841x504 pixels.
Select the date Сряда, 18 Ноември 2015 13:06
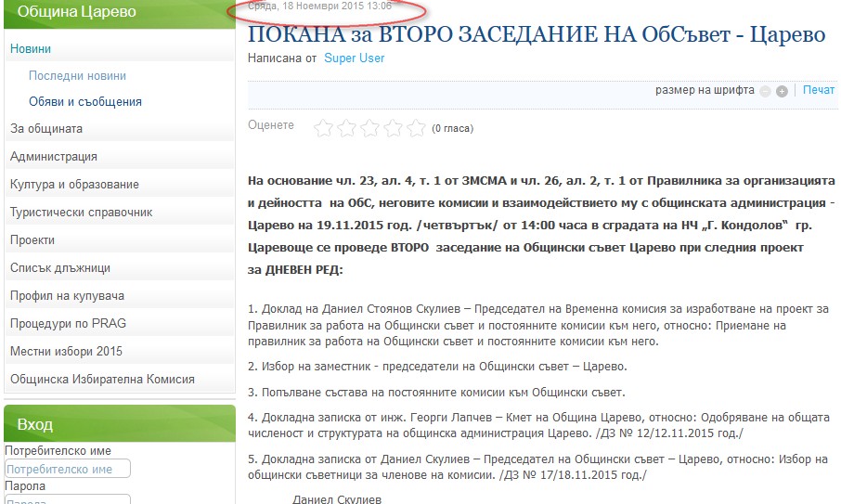point(319,6)
